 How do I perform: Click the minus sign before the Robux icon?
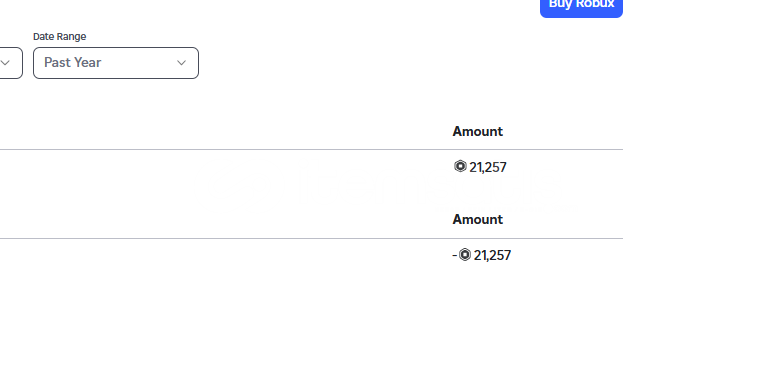coord(454,255)
